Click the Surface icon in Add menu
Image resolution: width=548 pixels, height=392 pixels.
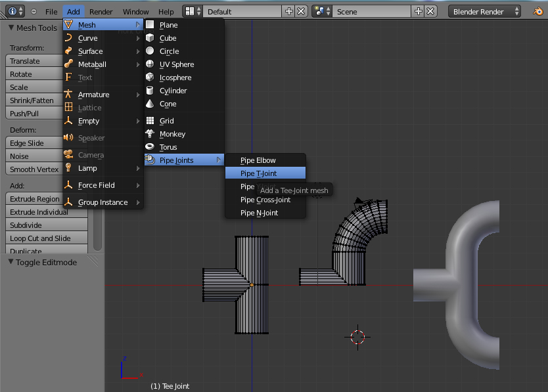coord(68,51)
